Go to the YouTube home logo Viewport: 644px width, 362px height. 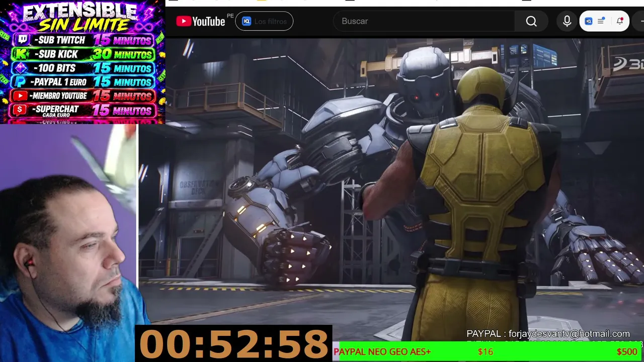(201, 21)
